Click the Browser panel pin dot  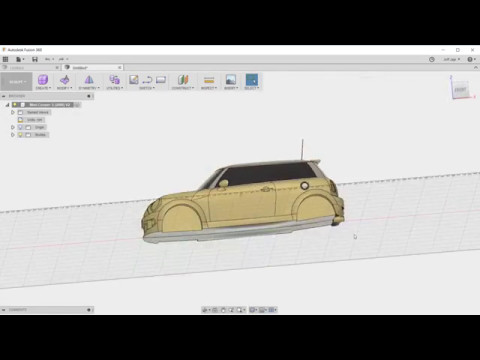89,96
